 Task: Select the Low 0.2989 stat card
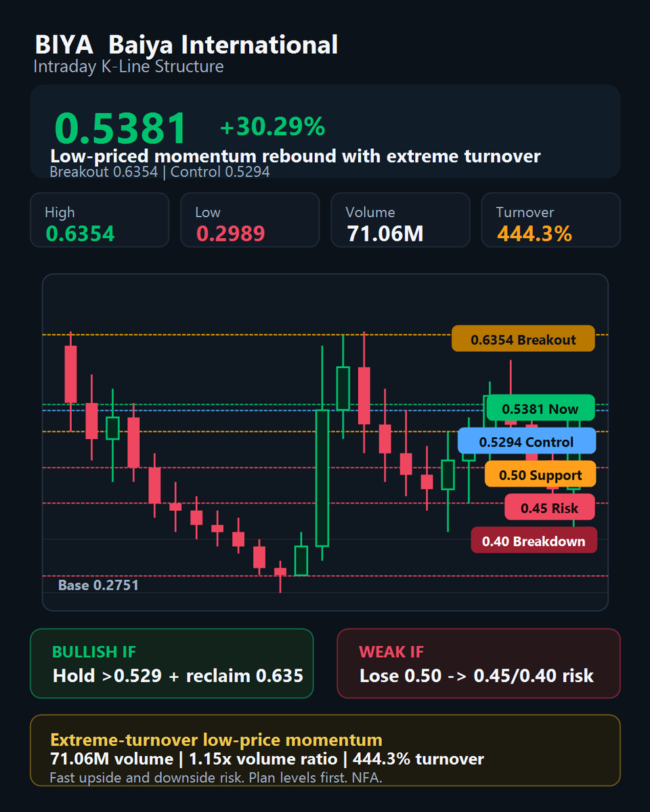point(250,220)
